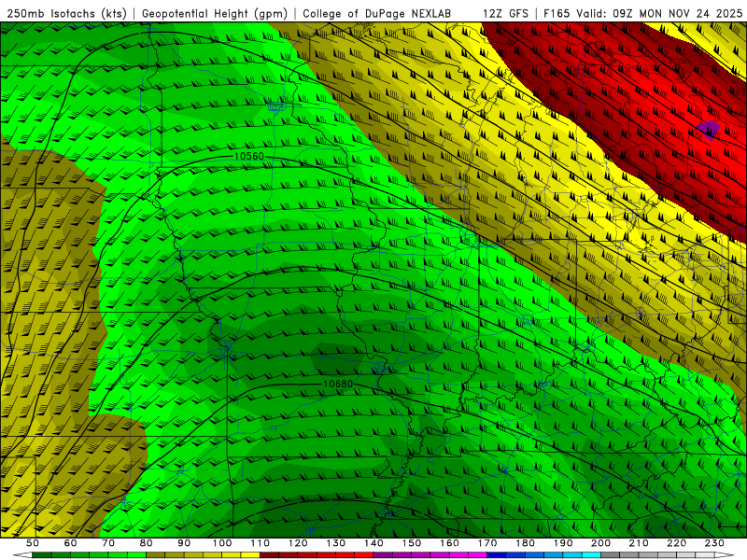747x560 pixels.
Task: Click the 150 value on color scale
Action: [x=412, y=543]
